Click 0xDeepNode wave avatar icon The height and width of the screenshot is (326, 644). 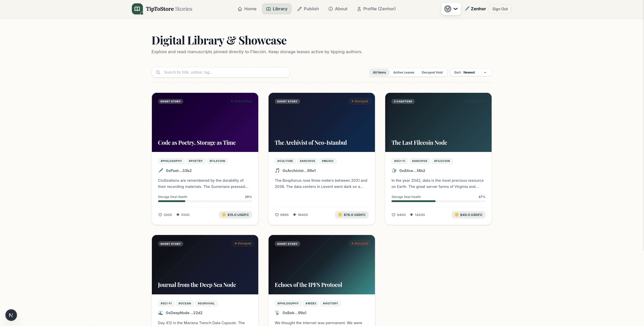click(161, 313)
